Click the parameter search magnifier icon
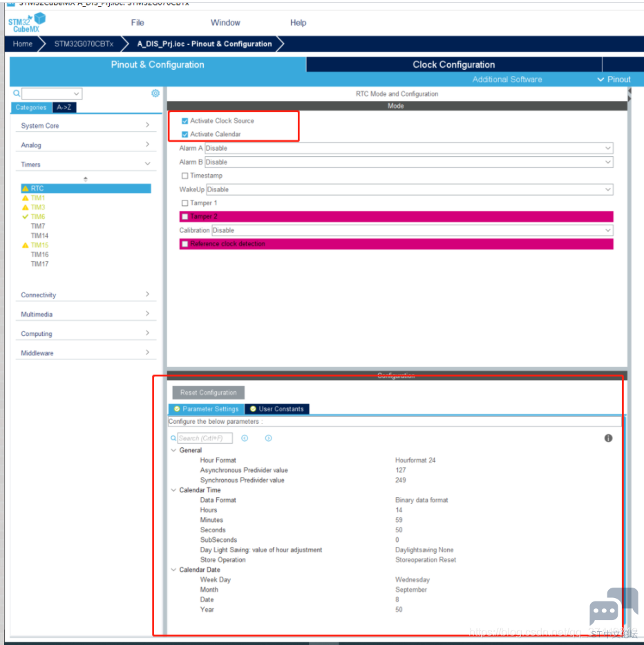Screen dimensions: 644x645 [x=173, y=438]
